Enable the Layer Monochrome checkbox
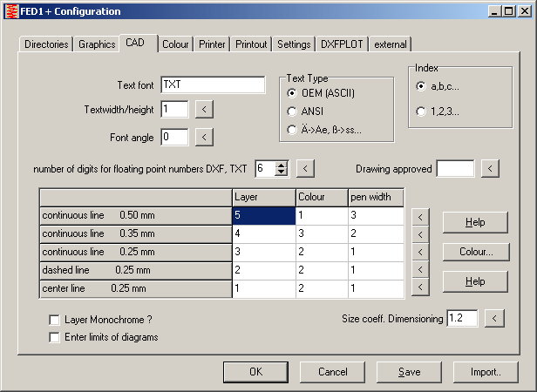Image resolution: width=537 pixels, height=392 pixels. (x=55, y=320)
